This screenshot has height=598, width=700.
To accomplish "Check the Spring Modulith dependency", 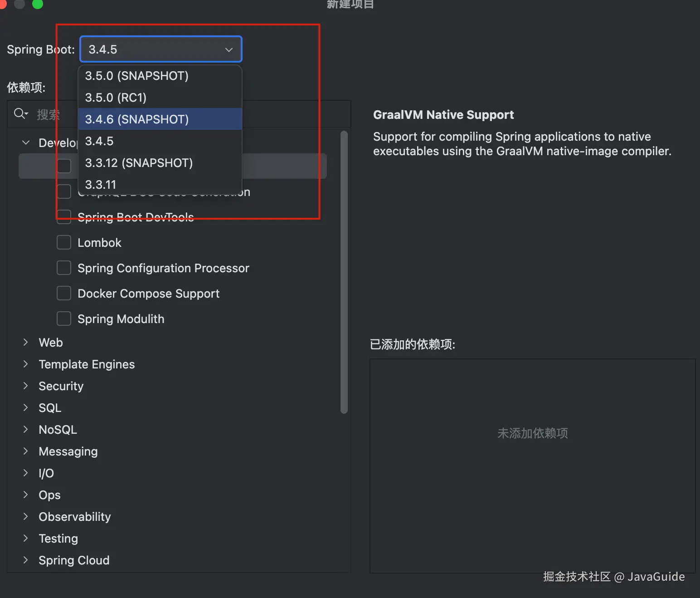I will pyautogui.click(x=64, y=319).
